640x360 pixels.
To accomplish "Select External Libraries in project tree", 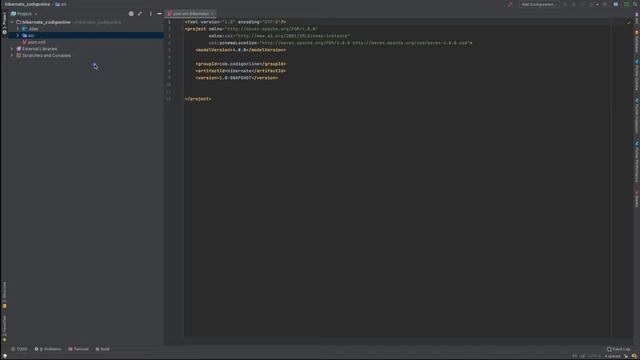I will pyautogui.click(x=40, y=49).
